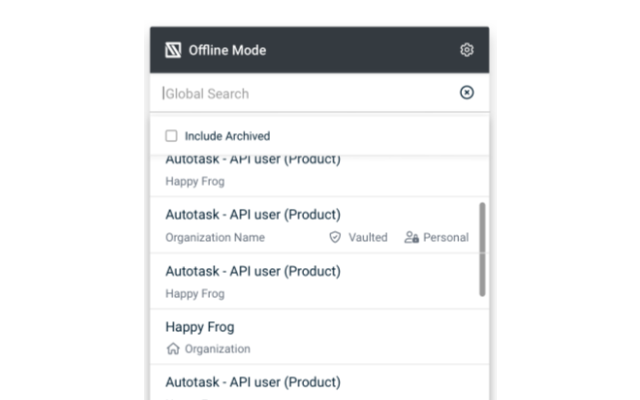Viewport: 640px width, 400px height.
Task: Click the Vaulted shield icon
Action: click(x=335, y=237)
